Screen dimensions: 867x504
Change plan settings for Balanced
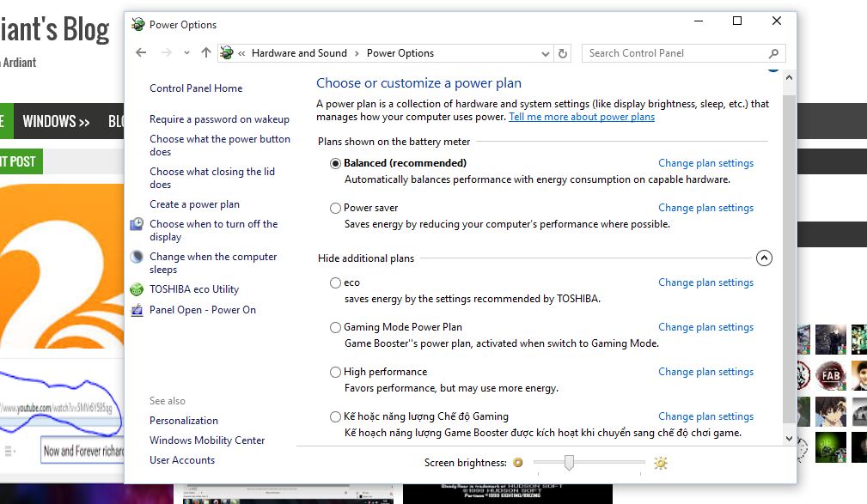(705, 164)
